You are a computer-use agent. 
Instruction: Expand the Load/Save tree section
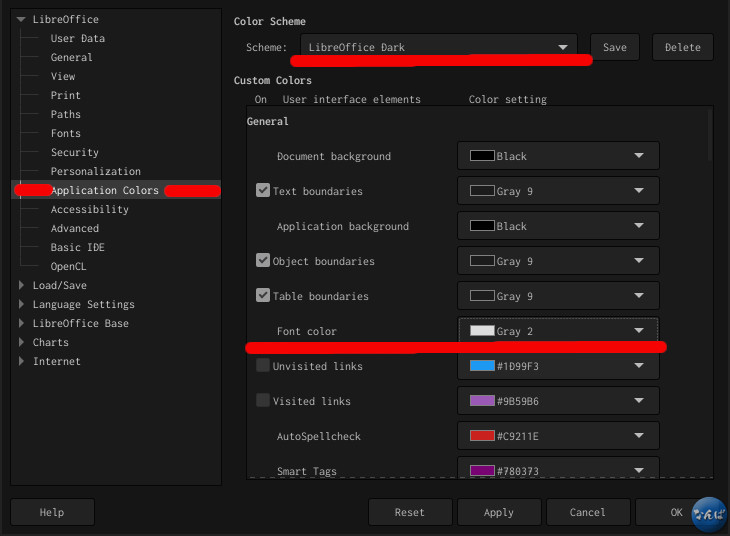click(21, 285)
